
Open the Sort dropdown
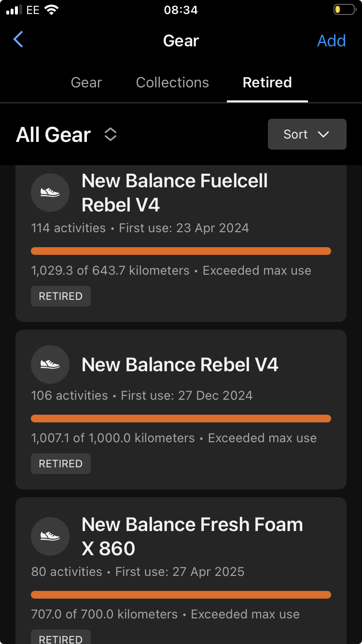point(307,134)
